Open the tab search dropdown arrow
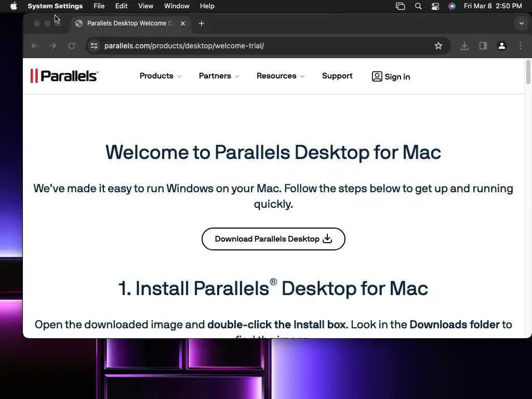Screen dimensions: 532x399 pyautogui.click(x=522, y=23)
